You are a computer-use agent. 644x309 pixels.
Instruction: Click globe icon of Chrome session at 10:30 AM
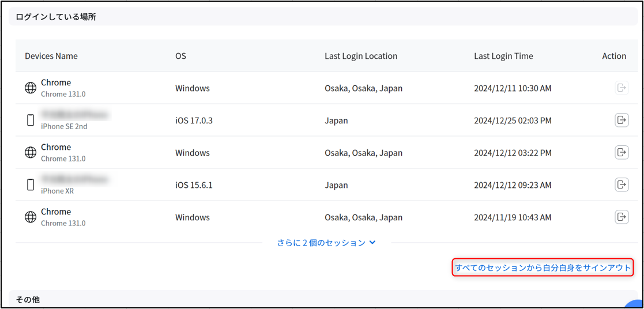pyautogui.click(x=31, y=88)
